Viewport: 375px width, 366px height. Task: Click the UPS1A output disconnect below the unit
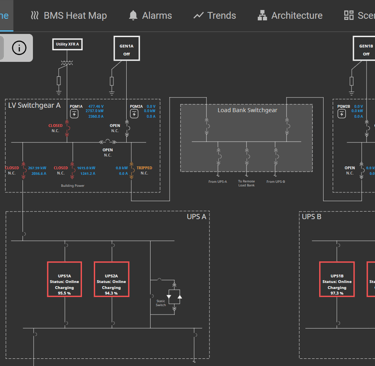(x=65, y=323)
